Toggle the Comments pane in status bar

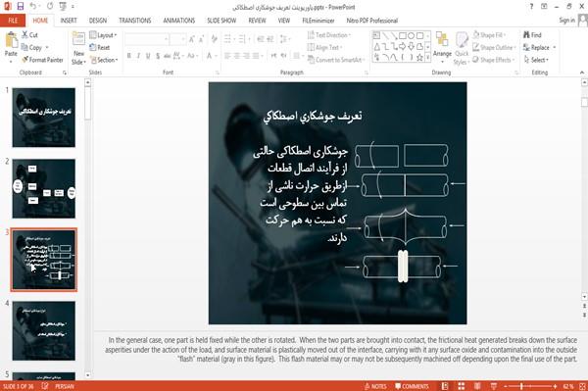pos(412,386)
